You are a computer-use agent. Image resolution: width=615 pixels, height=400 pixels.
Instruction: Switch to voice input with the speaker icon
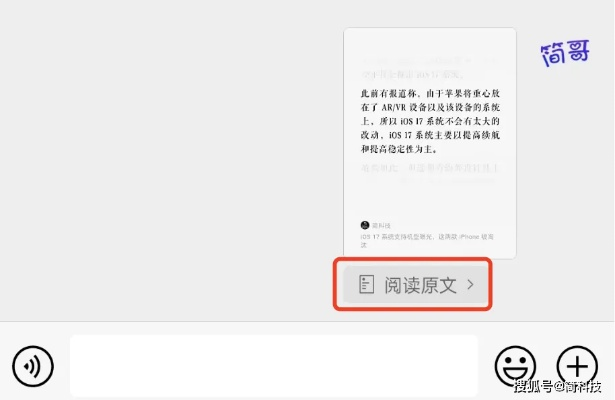[x=33, y=366]
